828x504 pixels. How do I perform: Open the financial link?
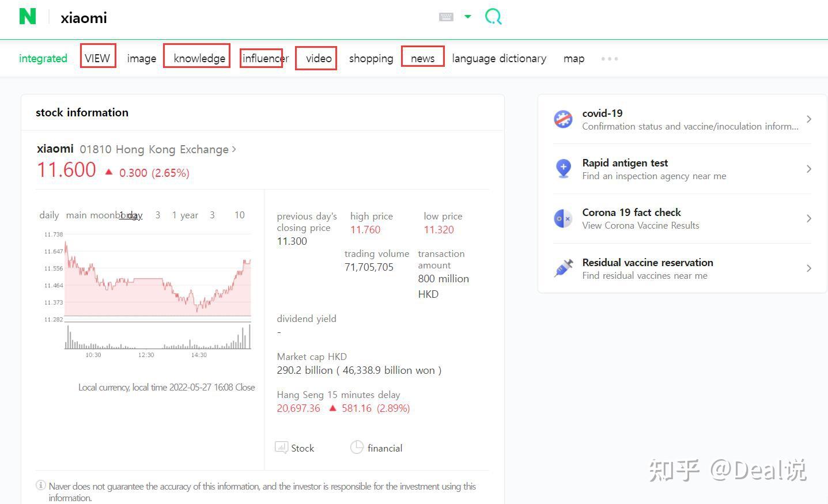[x=385, y=448]
